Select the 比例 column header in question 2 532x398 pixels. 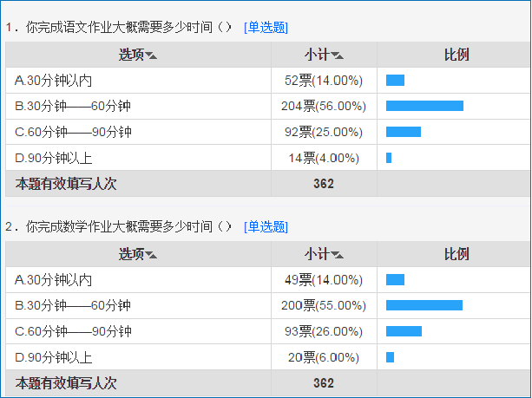tap(456, 254)
